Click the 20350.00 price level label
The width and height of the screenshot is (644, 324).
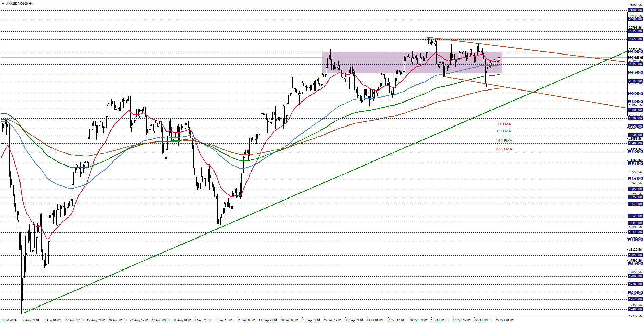point(635,64)
